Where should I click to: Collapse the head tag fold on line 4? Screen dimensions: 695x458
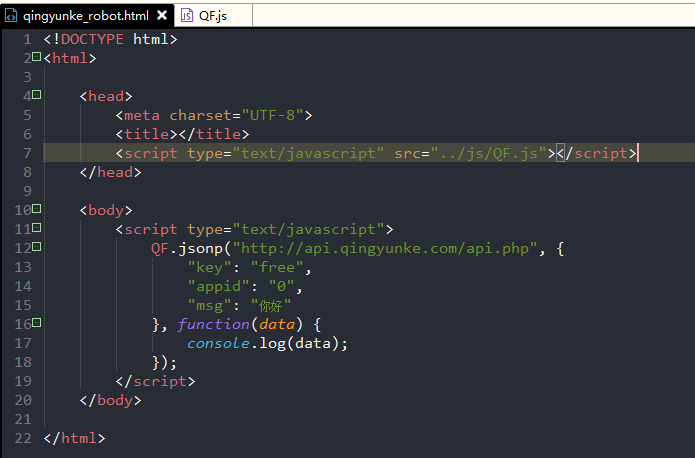(x=37, y=94)
